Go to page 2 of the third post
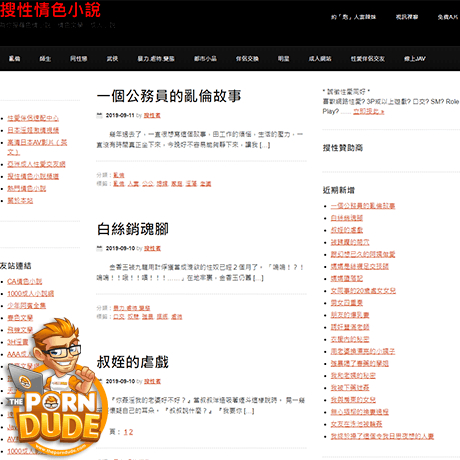 (x=131, y=432)
